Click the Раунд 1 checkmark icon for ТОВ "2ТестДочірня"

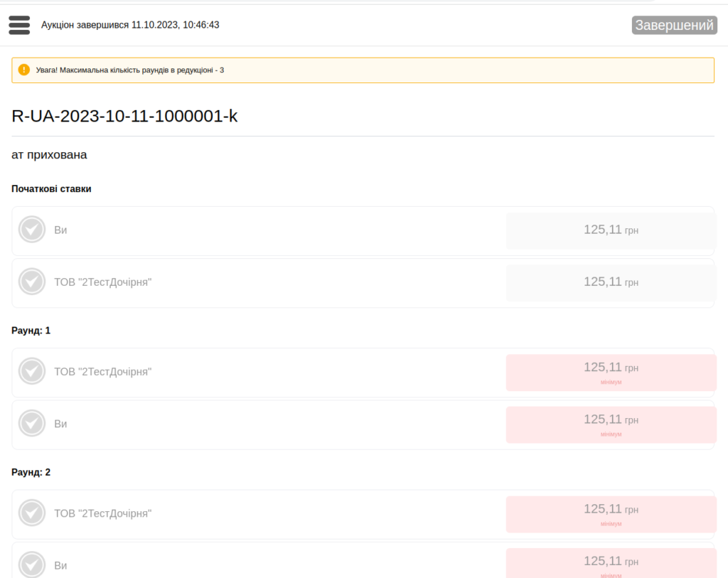pos(32,371)
